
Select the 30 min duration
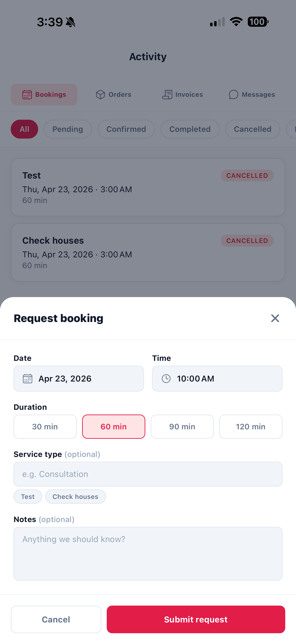45,426
